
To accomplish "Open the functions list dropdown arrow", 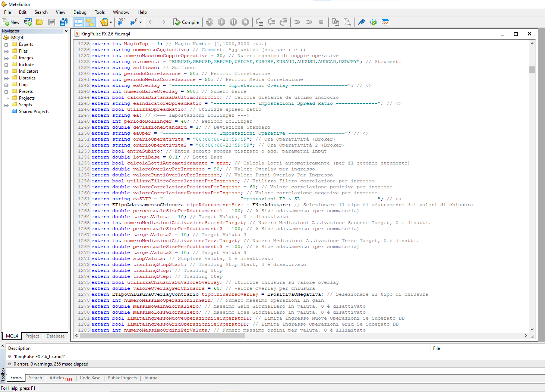I will point(140,22).
